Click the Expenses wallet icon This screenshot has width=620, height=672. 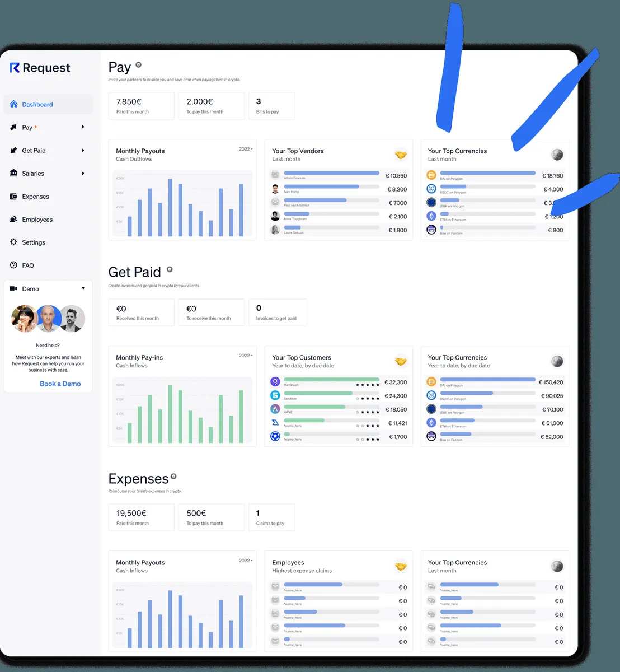(x=13, y=196)
